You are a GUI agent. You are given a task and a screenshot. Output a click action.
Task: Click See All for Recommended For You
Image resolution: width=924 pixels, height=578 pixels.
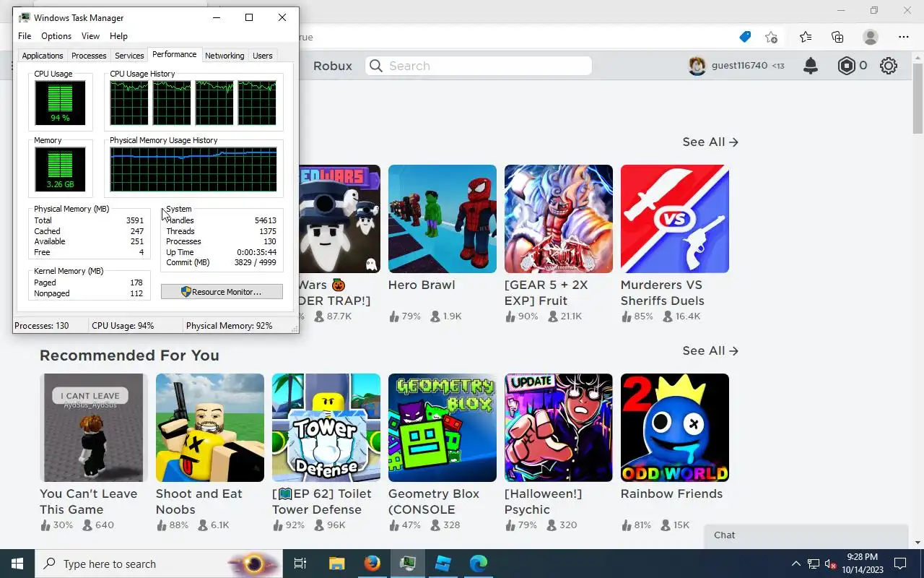[x=710, y=351]
